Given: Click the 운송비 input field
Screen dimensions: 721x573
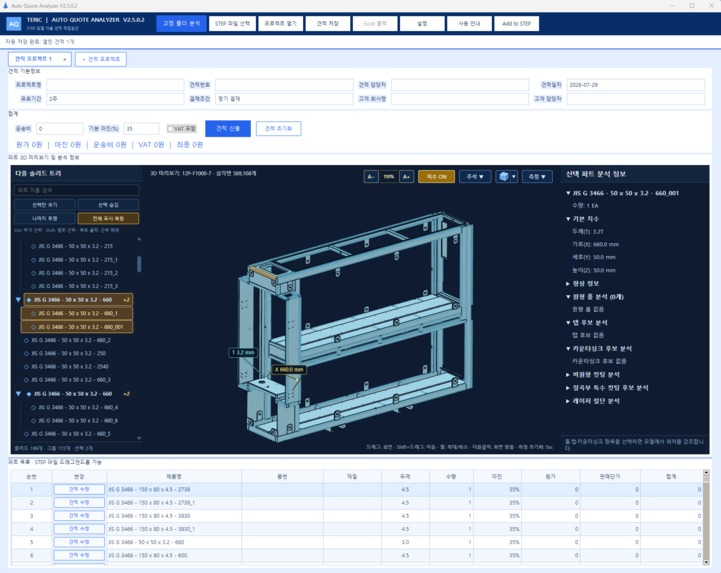Looking at the screenshot, I should click(x=60, y=129).
